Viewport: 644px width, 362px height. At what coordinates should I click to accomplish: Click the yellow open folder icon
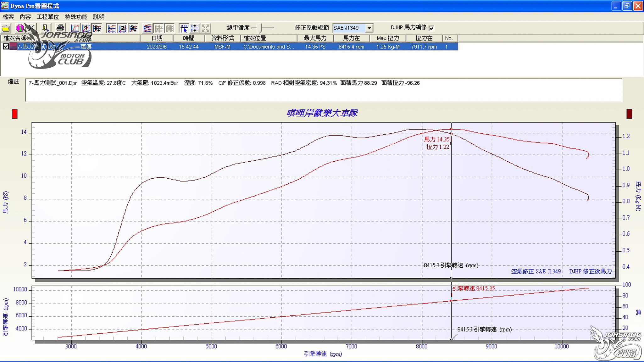[6, 28]
